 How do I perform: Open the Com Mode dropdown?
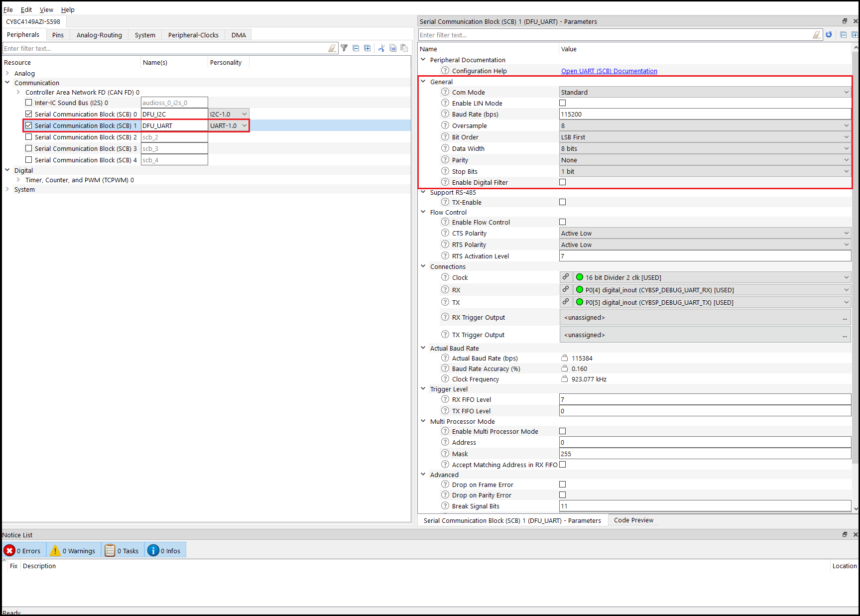coord(705,92)
